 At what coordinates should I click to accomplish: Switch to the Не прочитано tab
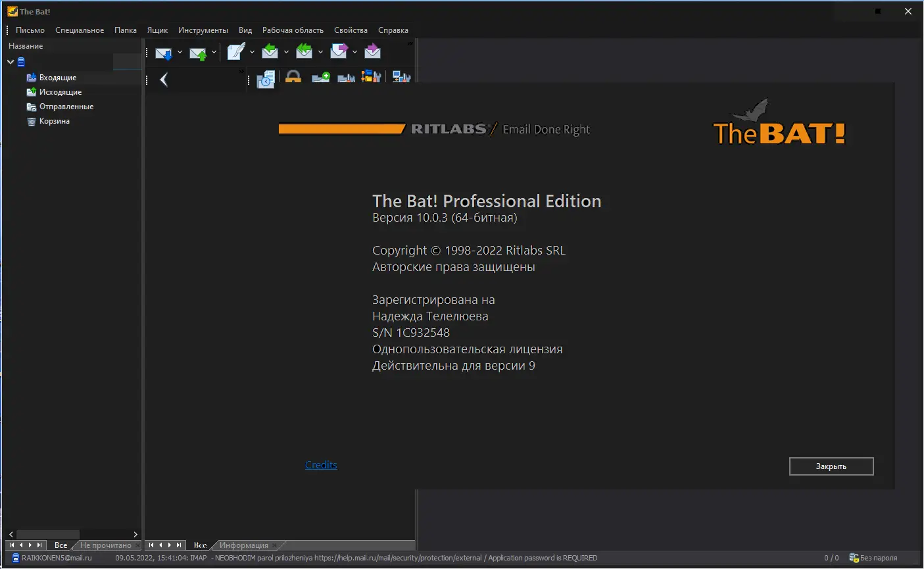(105, 545)
